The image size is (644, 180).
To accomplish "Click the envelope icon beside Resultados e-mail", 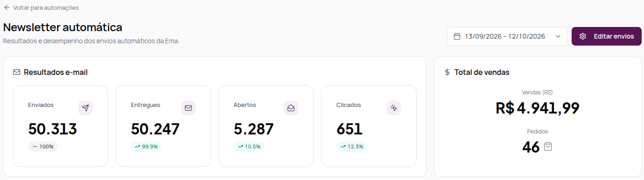I will click(17, 72).
